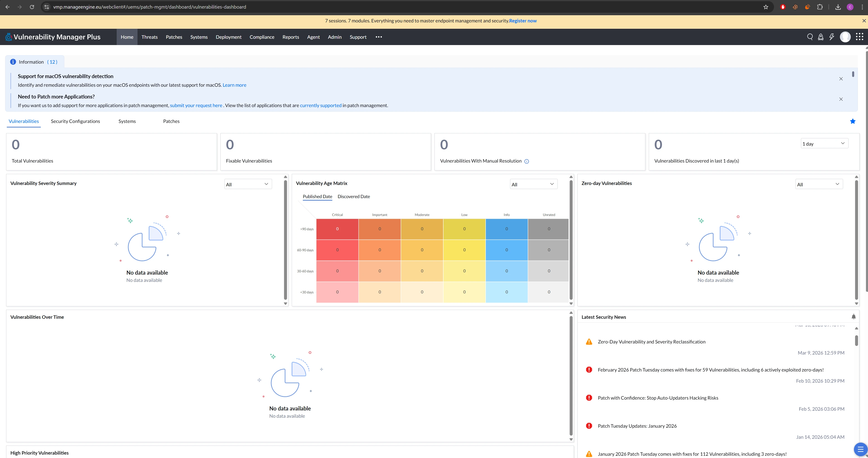The height and width of the screenshot is (458, 868).
Task: Click red alert icon for Patch with Confidence news
Action: click(589, 398)
